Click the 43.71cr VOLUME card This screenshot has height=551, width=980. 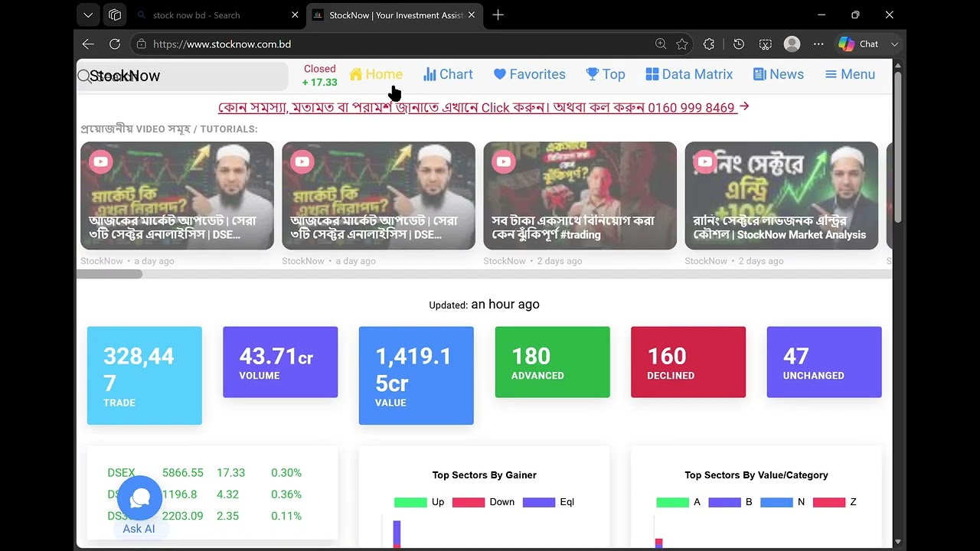pos(280,362)
